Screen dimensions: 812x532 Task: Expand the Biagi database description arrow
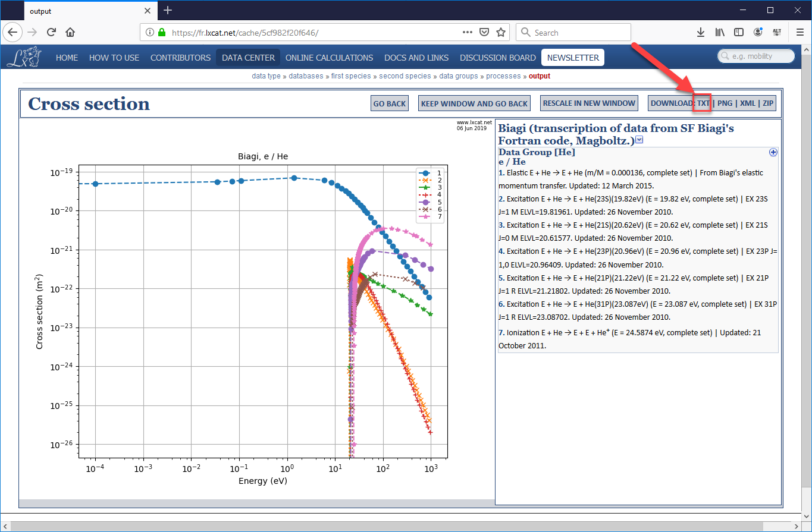click(639, 140)
